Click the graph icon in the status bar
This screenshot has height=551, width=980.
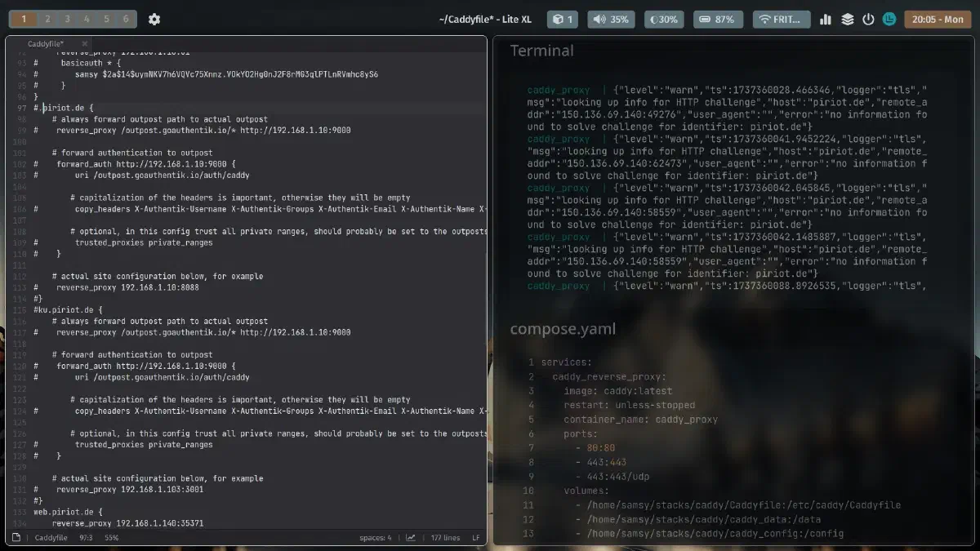(x=410, y=538)
